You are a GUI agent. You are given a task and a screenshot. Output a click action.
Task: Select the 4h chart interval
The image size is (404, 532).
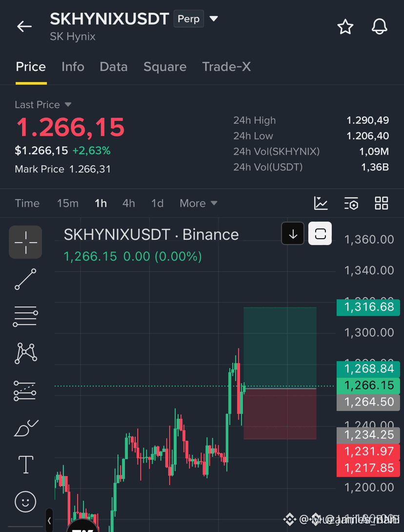(x=128, y=203)
